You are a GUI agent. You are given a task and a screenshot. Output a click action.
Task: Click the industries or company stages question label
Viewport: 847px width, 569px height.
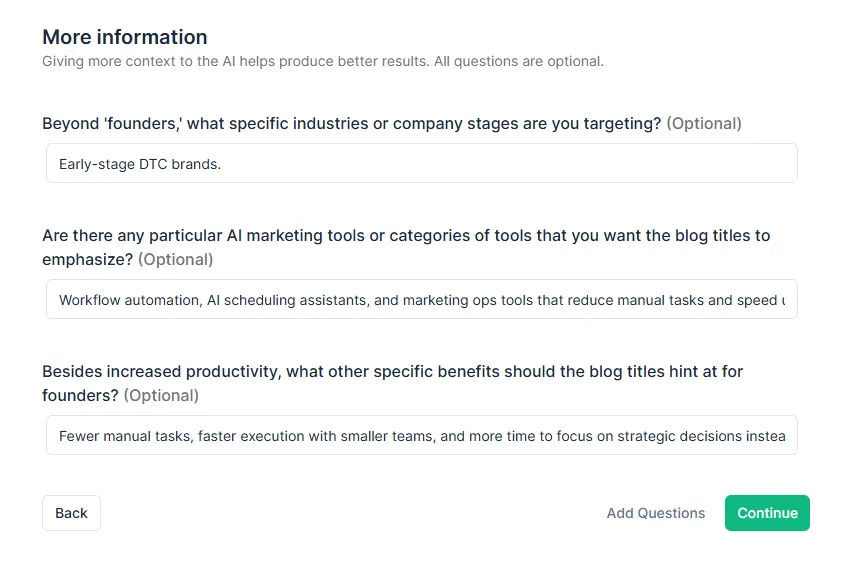tap(350, 124)
